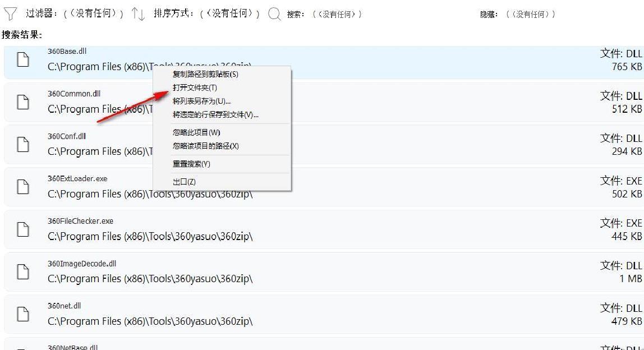The height and width of the screenshot is (350, 644).
Task: Open the 隐藏 hidden items setting
Action: tap(518, 15)
